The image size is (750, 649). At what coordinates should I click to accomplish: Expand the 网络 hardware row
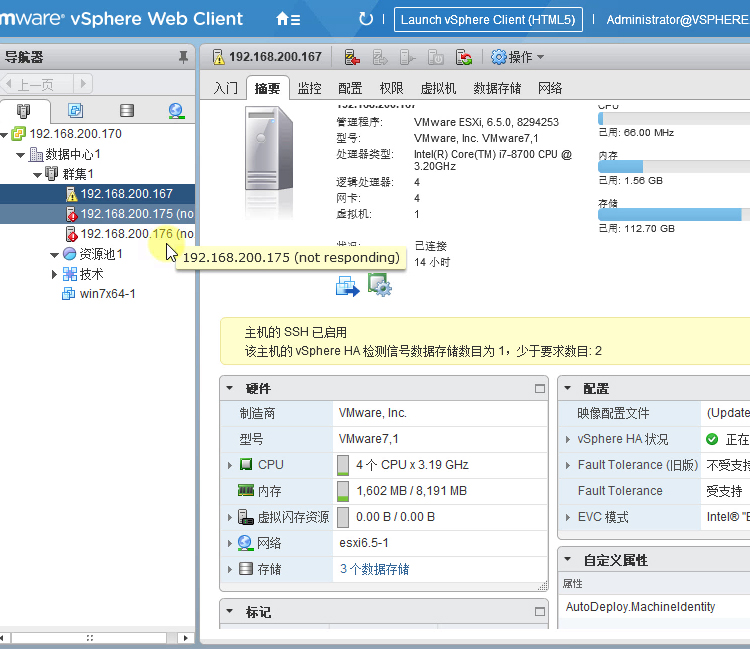230,543
